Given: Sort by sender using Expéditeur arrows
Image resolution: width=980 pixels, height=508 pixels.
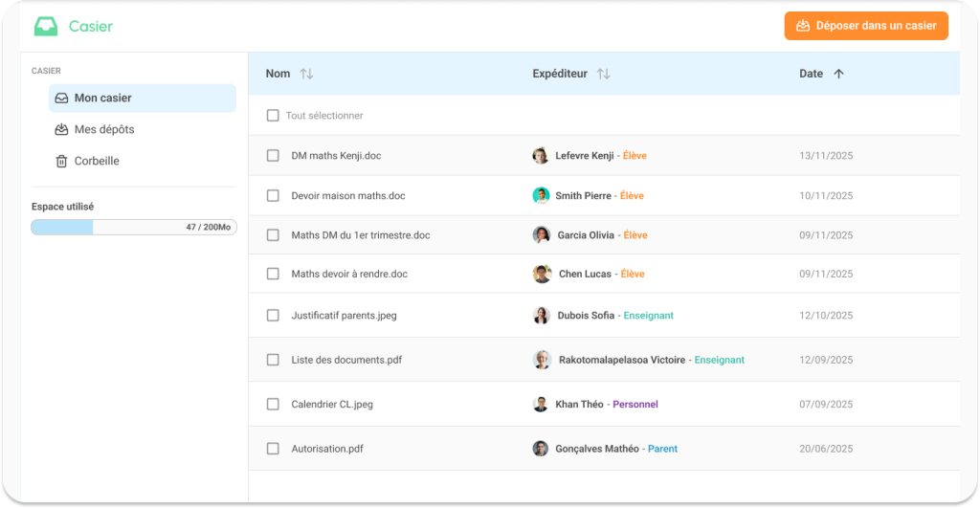Looking at the screenshot, I should [x=603, y=74].
